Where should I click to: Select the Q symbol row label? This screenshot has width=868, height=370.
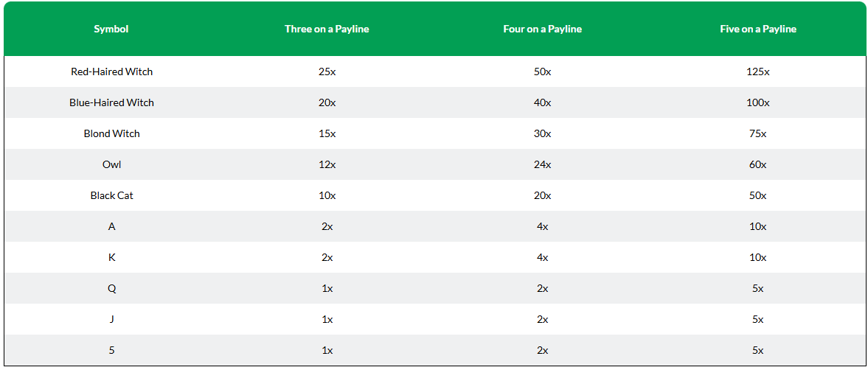coord(112,288)
